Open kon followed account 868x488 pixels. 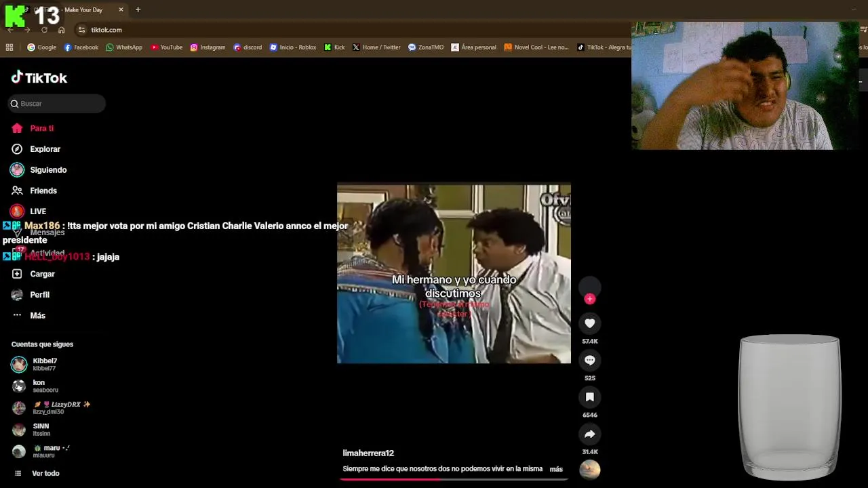coord(34,386)
